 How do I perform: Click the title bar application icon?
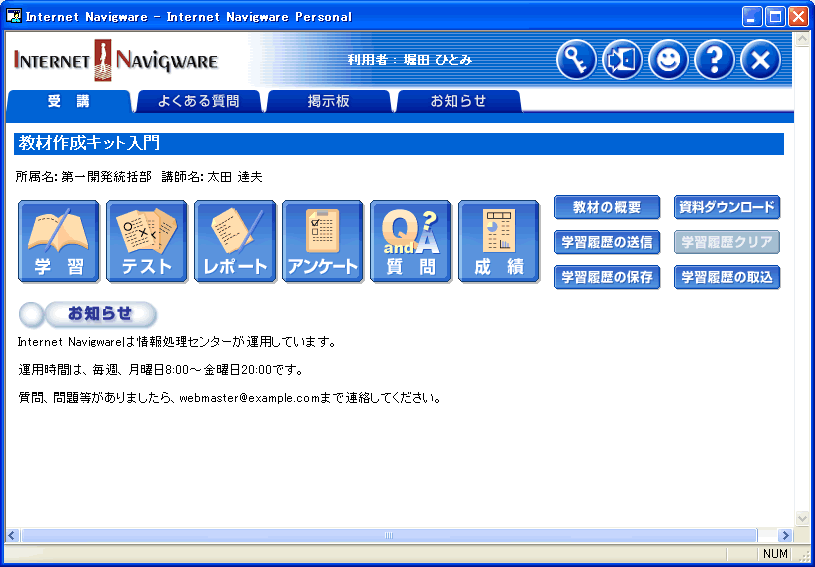[x=14, y=17]
